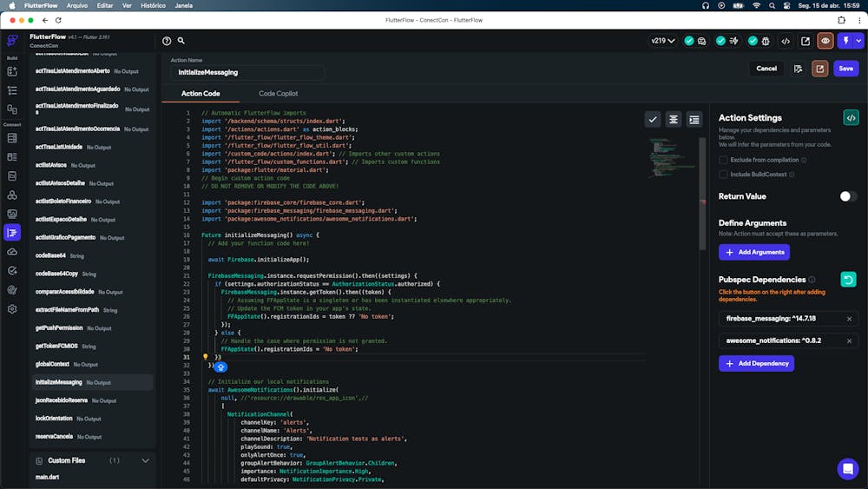Viewport: 868px width, 489px height.
Task: Click the debug bug status icon
Action: [766, 41]
